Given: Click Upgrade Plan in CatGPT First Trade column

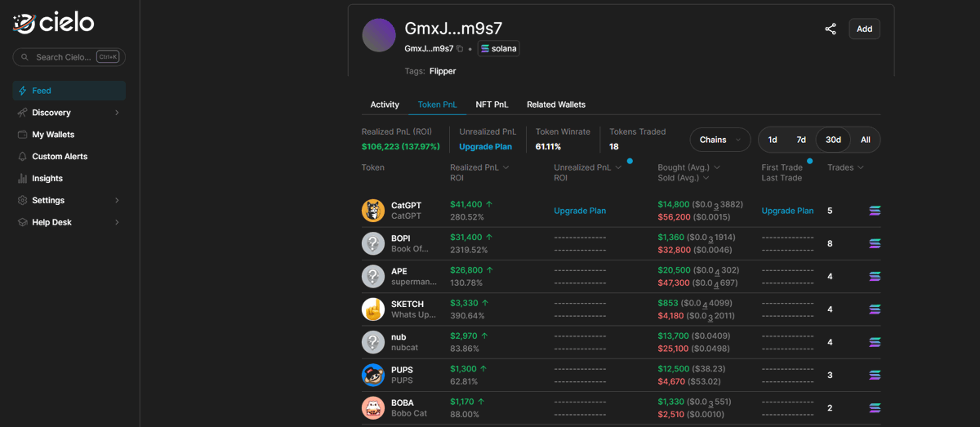Looking at the screenshot, I should coord(788,211).
